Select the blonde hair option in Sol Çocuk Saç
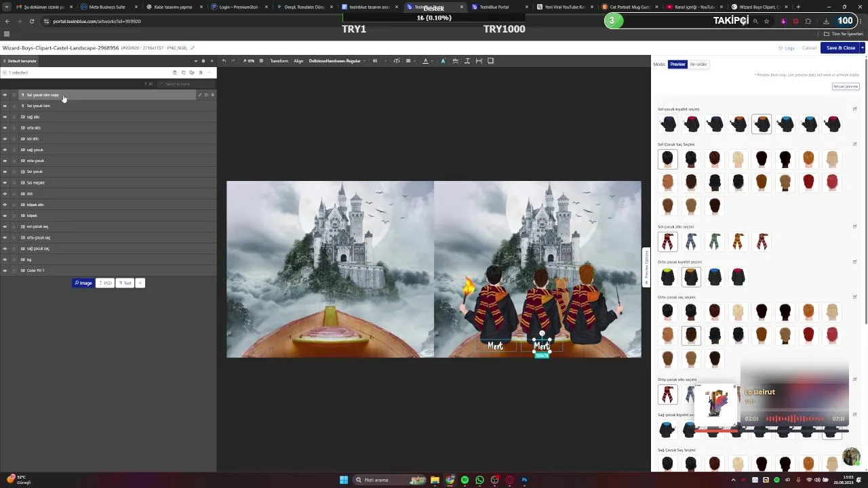 tap(738, 159)
